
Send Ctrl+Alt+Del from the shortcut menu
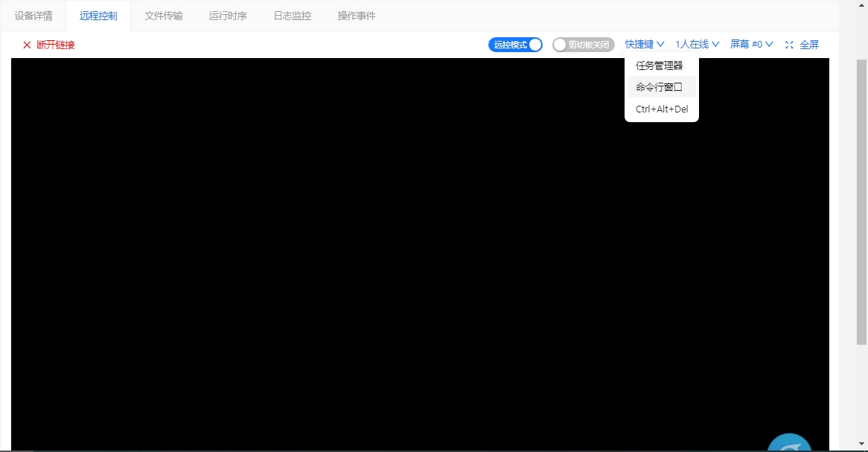coord(662,109)
